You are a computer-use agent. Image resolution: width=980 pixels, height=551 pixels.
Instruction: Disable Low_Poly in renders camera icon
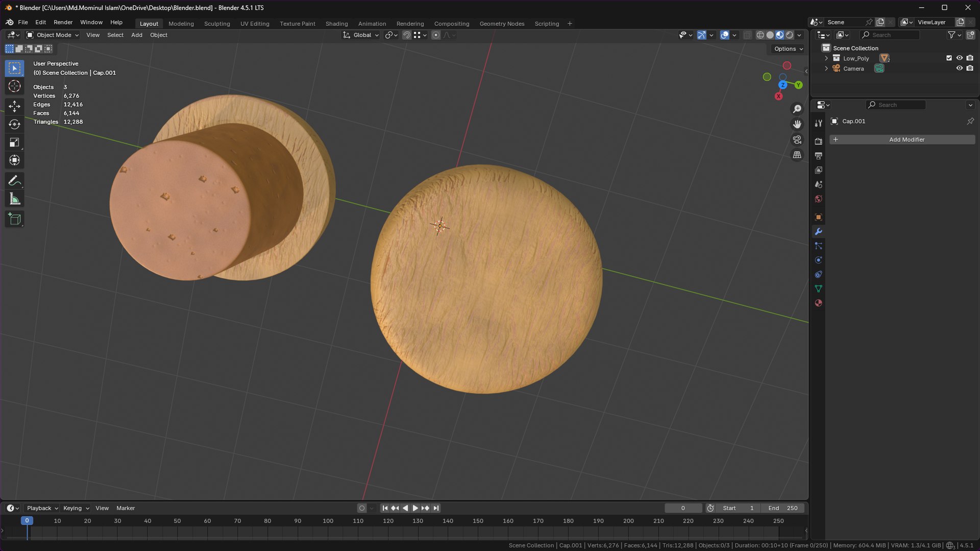[x=970, y=58]
